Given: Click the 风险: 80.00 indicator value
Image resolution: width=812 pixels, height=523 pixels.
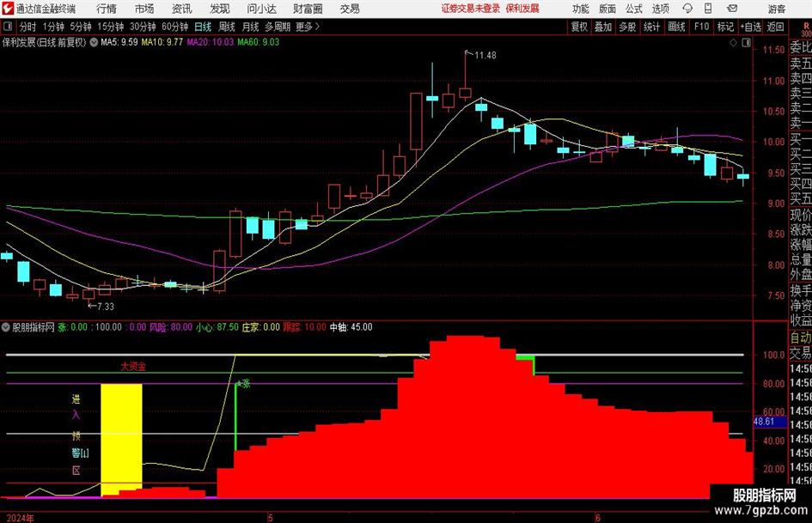Looking at the screenshot, I should pyautogui.click(x=171, y=327).
